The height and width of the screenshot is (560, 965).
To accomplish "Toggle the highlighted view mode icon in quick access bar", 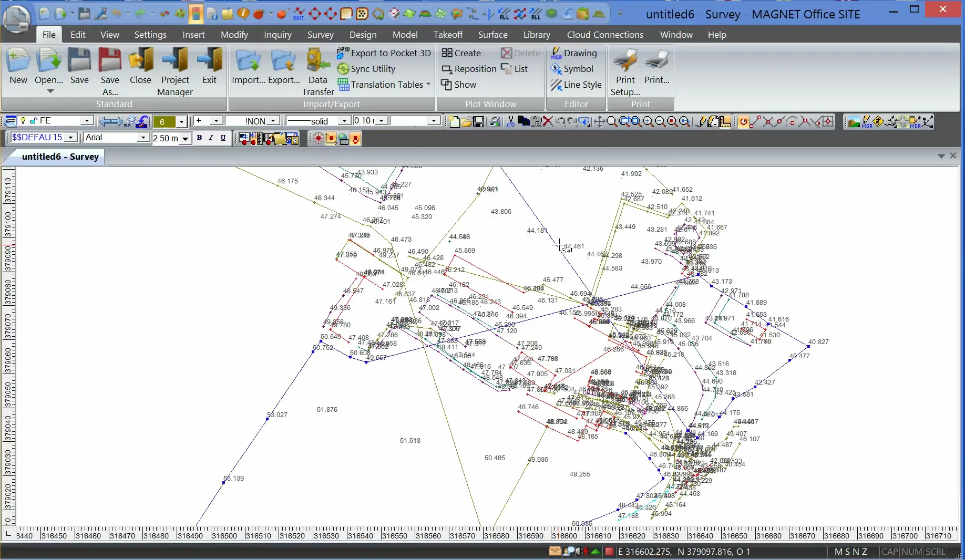I will pyautogui.click(x=196, y=14).
